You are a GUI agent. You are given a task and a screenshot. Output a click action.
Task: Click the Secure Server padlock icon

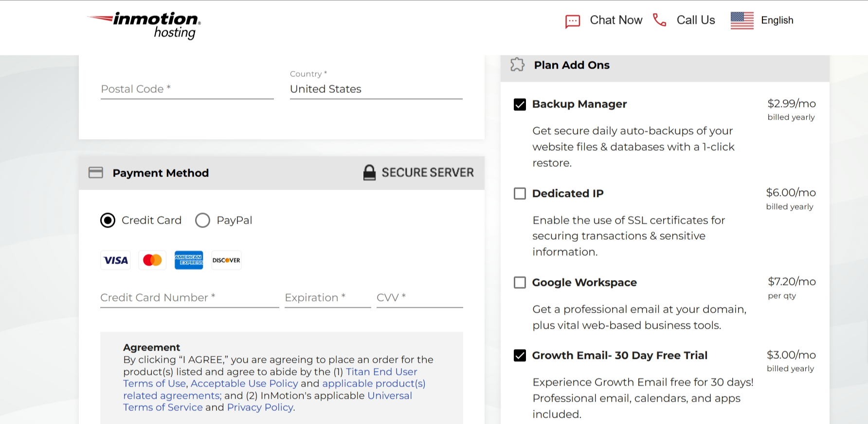click(x=369, y=173)
